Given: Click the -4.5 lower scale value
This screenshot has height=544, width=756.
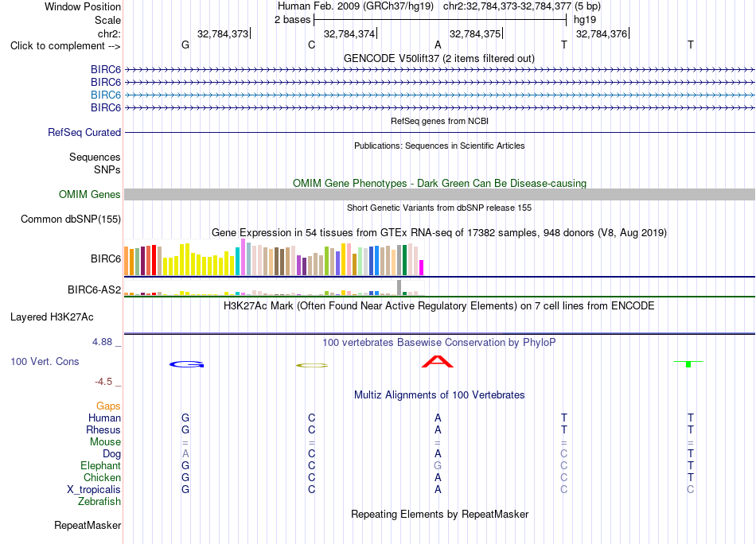Looking at the screenshot, I should pos(103,382).
